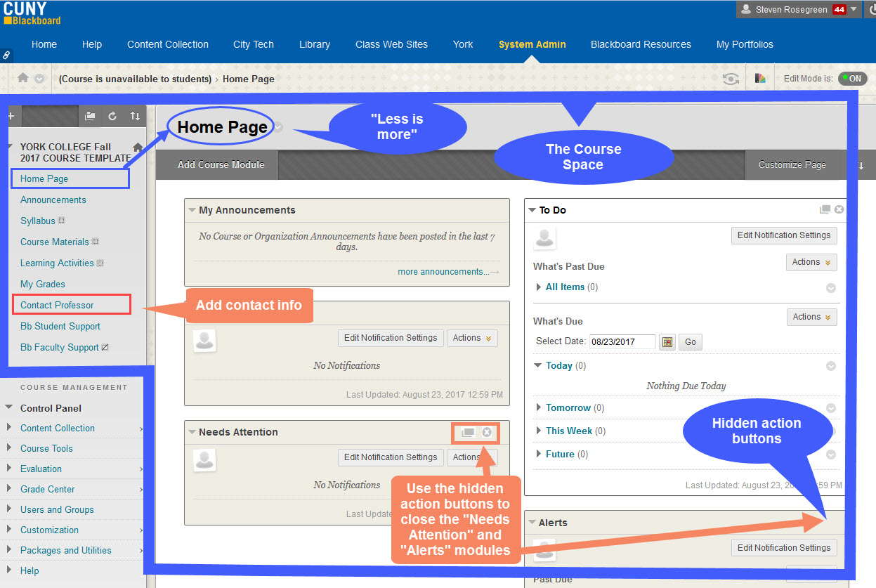Expand the Tomorrow section in To Do
The height and width of the screenshot is (588, 876).
(539, 407)
